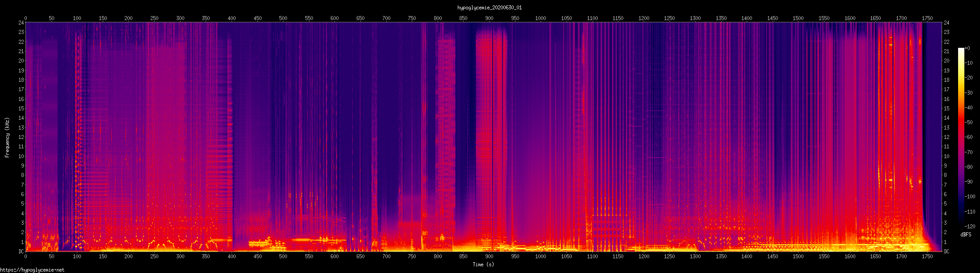
Task: Click the DC label on the left frequency axis
Action: tap(21, 252)
